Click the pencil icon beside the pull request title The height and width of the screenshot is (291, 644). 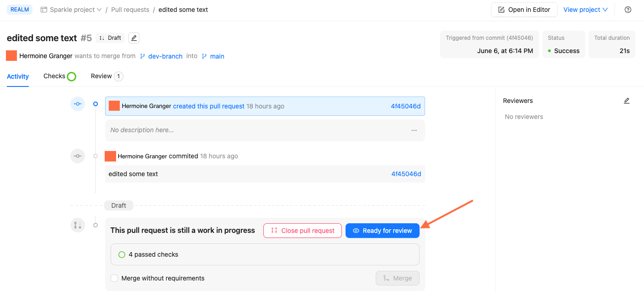tap(134, 38)
